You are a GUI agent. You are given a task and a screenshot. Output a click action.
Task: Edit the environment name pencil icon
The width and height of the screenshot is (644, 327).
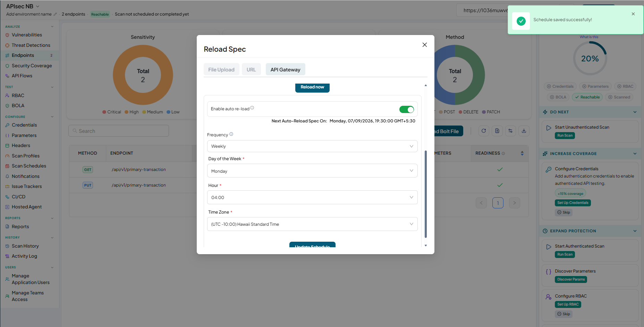pos(55,14)
